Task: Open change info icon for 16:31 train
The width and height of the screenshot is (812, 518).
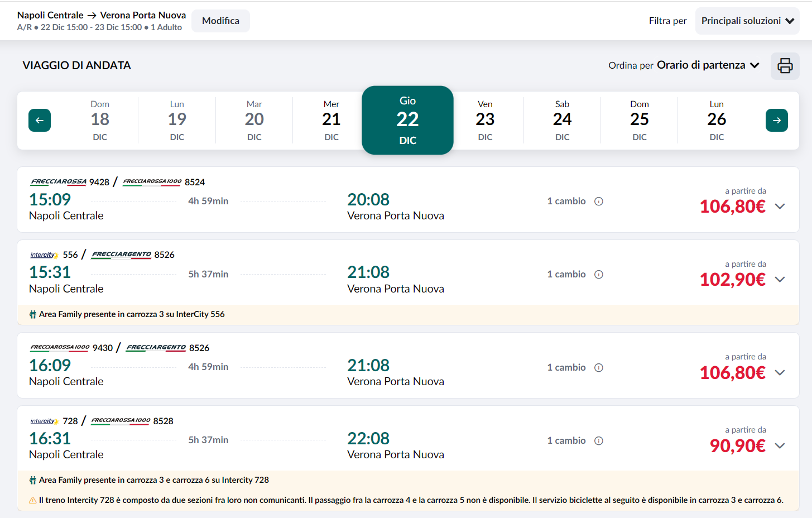Action: pos(599,441)
